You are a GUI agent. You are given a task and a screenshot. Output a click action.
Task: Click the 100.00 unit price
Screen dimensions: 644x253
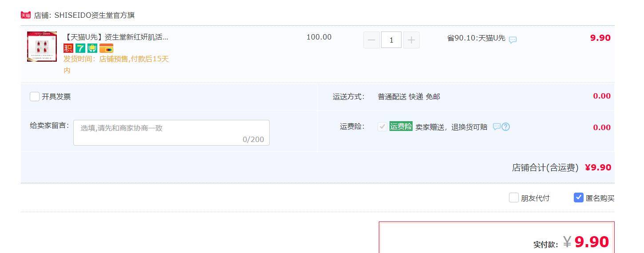tap(319, 37)
